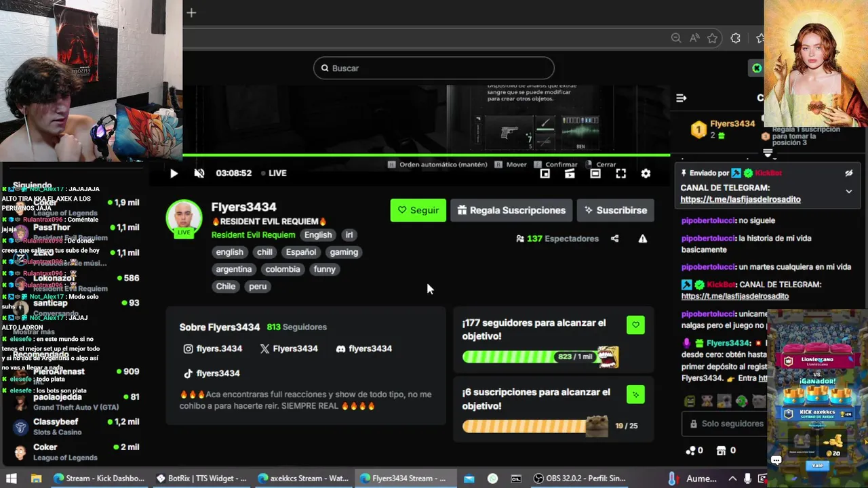Open player settings gear icon

pos(646,174)
